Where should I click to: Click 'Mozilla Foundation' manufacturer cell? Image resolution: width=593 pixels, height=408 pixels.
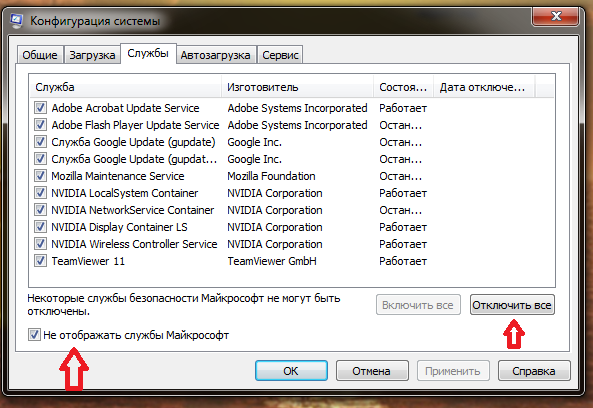[x=271, y=176]
